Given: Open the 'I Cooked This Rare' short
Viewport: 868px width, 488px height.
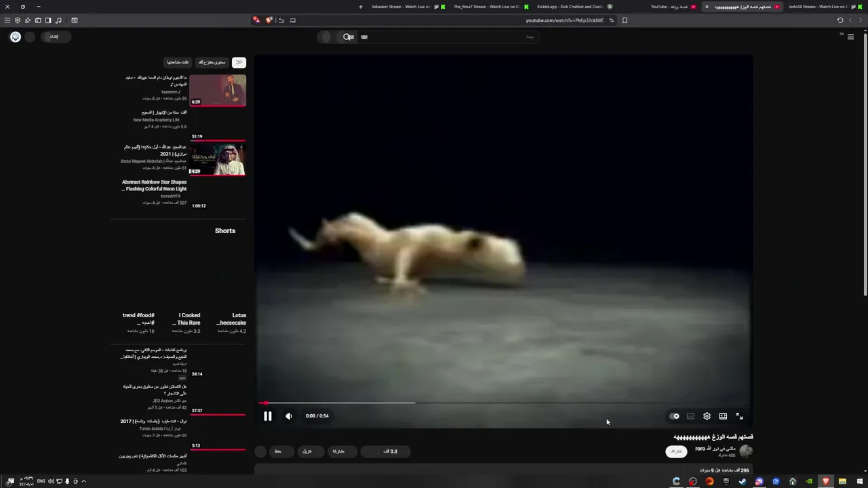Looking at the screenshot, I should tap(188, 319).
